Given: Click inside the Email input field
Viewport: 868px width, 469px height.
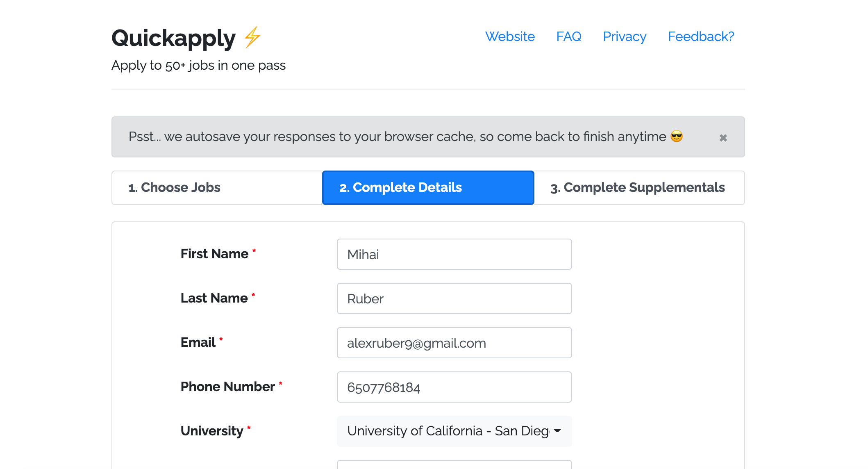Looking at the screenshot, I should point(454,343).
